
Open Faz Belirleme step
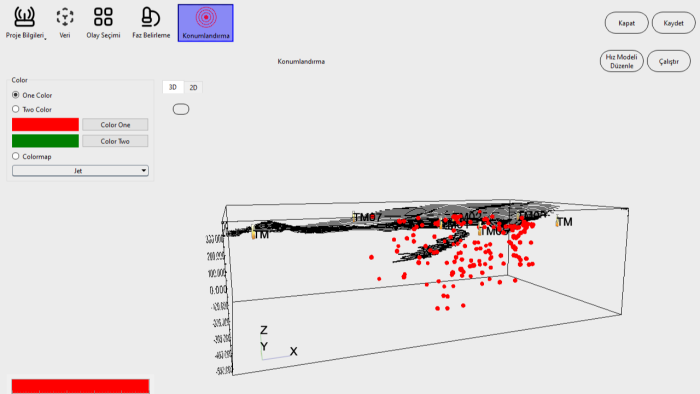(151, 23)
